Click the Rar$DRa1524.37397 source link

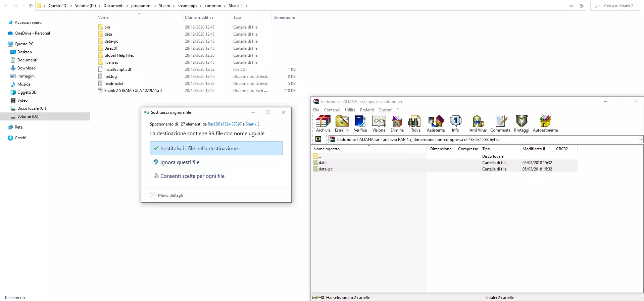tap(225, 124)
